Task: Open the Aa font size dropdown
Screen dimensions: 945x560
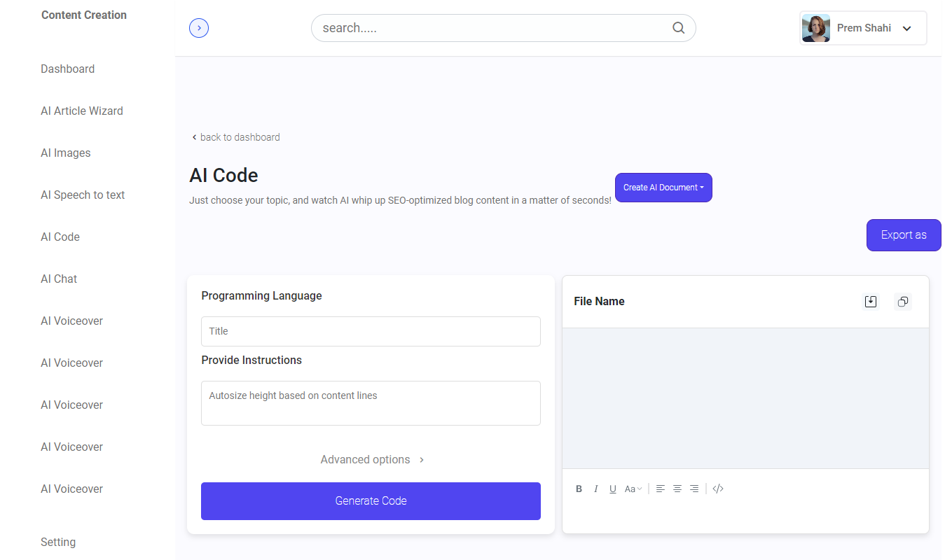Action: [633, 489]
